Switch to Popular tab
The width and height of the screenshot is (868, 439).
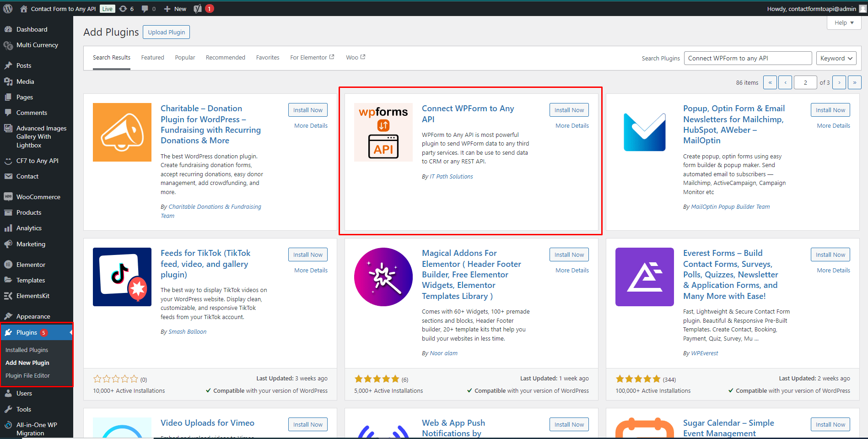pyautogui.click(x=185, y=57)
